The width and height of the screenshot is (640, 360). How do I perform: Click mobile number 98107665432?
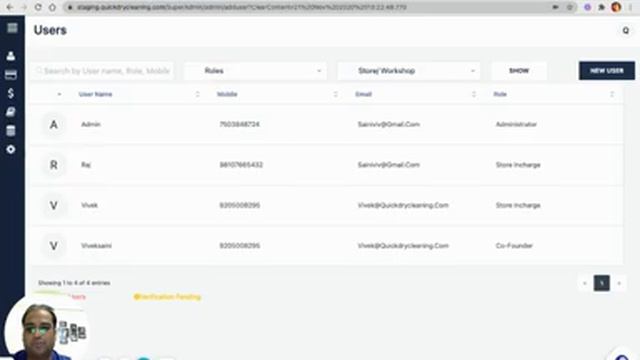[x=241, y=164]
